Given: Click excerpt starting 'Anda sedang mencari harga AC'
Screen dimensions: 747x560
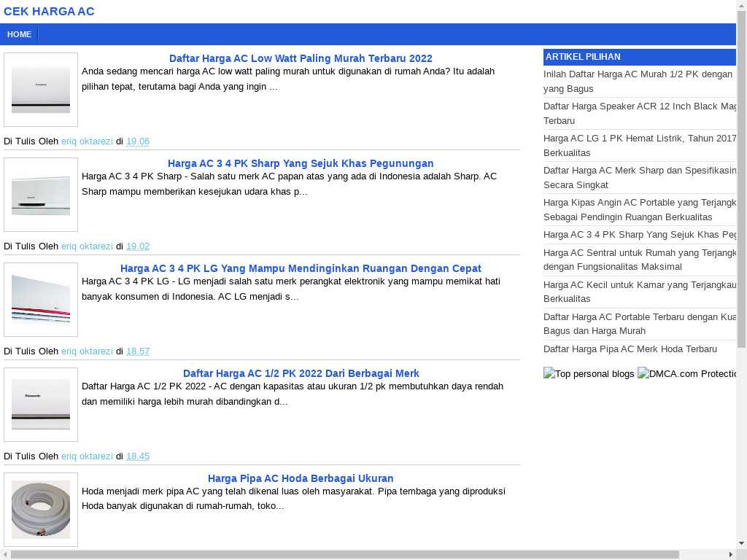Looking at the screenshot, I should tap(288, 79).
